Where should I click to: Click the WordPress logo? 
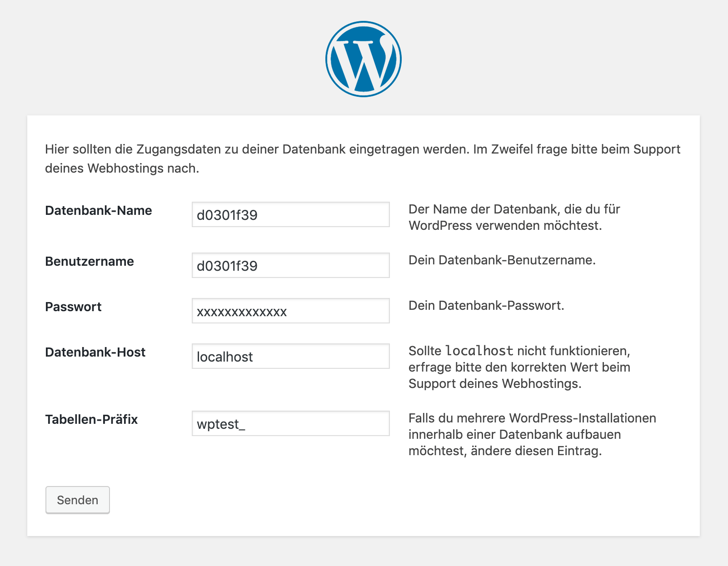[364, 59]
